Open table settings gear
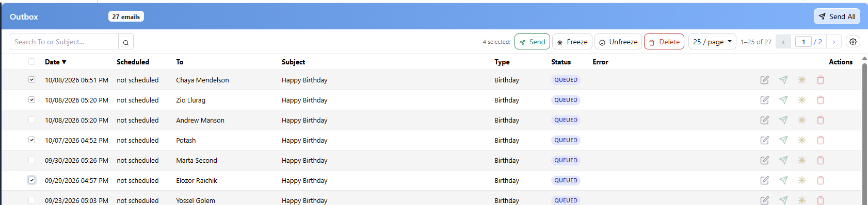 [853, 42]
